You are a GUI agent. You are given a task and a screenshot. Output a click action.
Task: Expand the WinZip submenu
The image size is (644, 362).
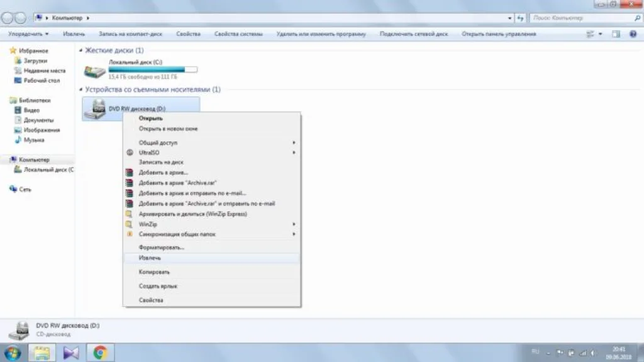click(x=211, y=224)
